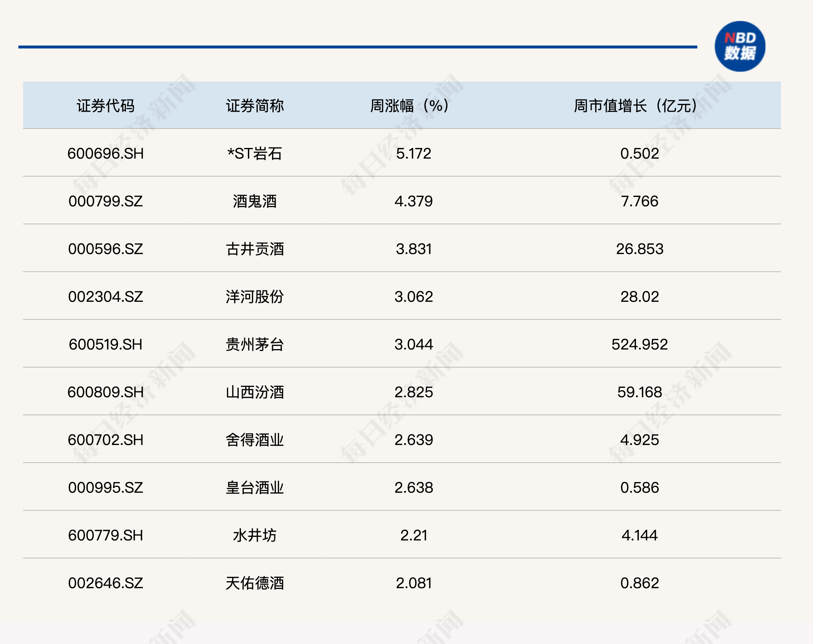Select the stock code 600696.SH
The height and width of the screenshot is (644, 813).
tap(106, 153)
